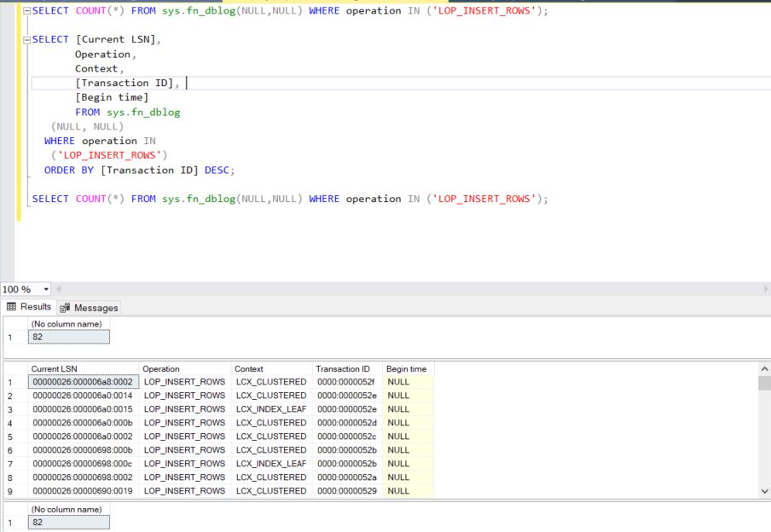This screenshot has width=771, height=532.
Task: Click the Context column header
Action: pos(272,369)
